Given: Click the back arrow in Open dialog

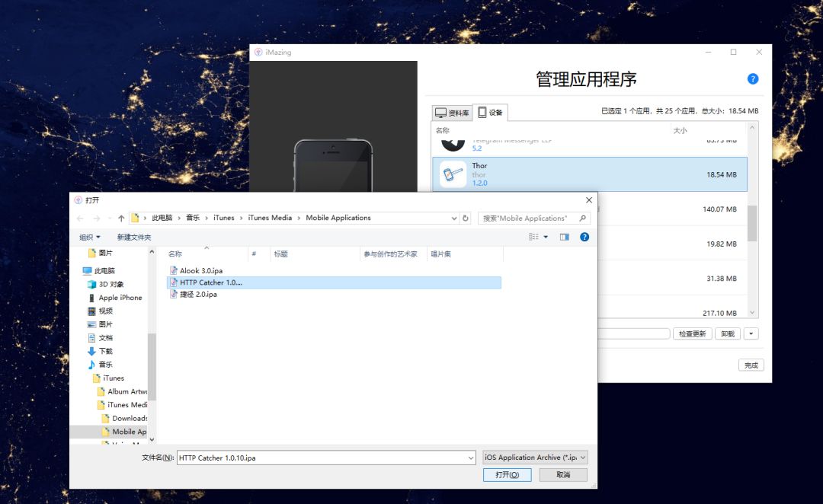Looking at the screenshot, I should 80,219.
